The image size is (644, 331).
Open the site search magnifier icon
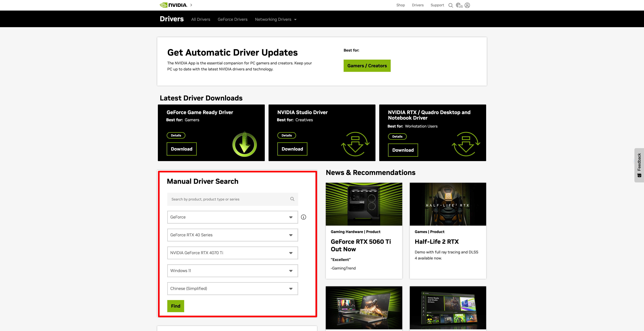pyautogui.click(x=451, y=5)
